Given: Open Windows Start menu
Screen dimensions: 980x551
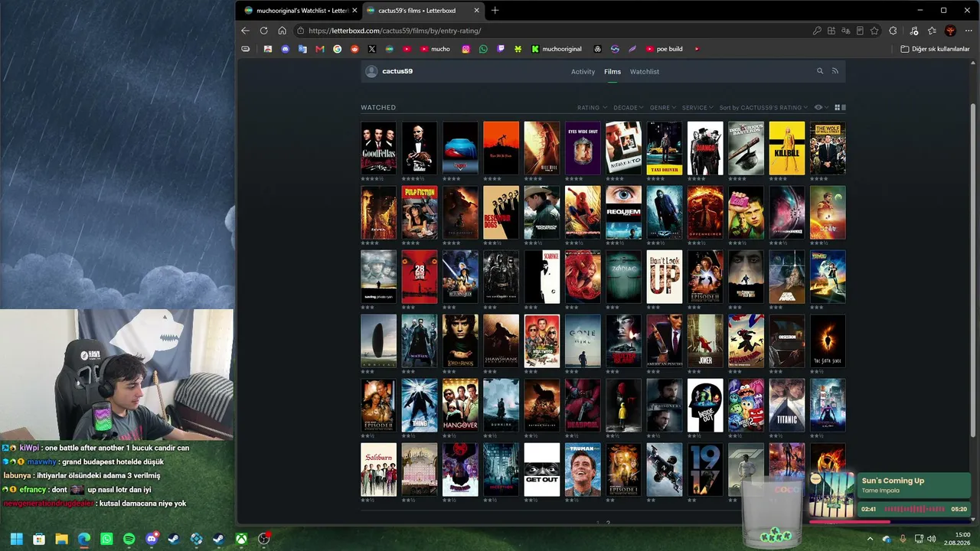Looking at the screenshot, I should coord(16,539).
